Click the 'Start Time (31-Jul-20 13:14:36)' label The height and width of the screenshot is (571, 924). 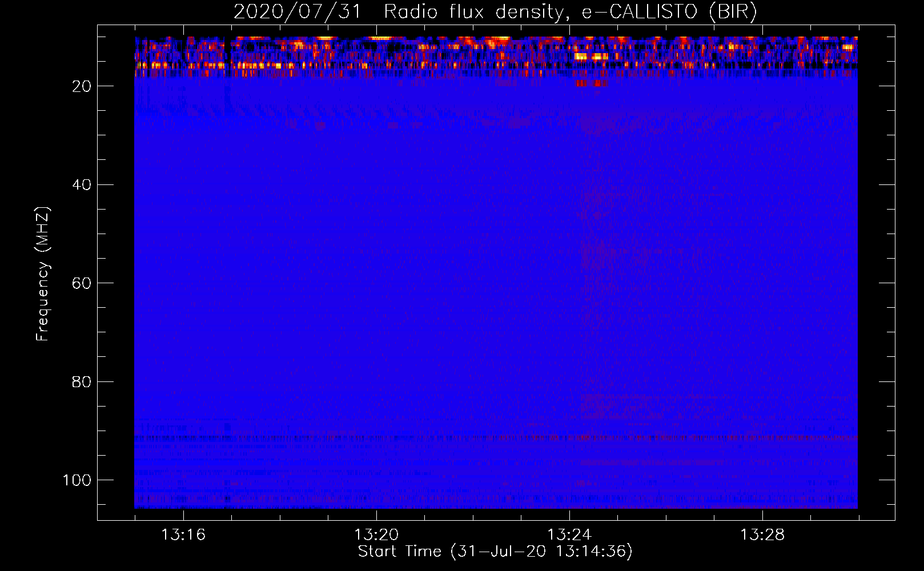pyautogui.click(x=495, y=552)
